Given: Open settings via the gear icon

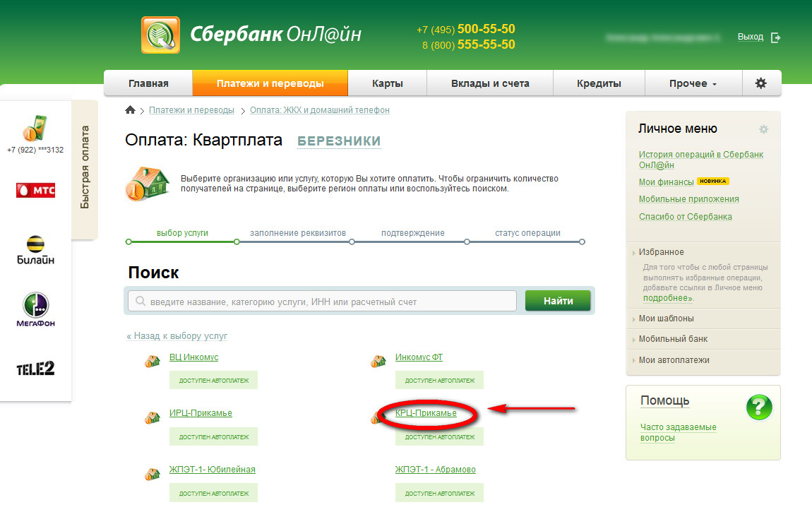Looking at the screenshot, I should click(x=760, y=83).
